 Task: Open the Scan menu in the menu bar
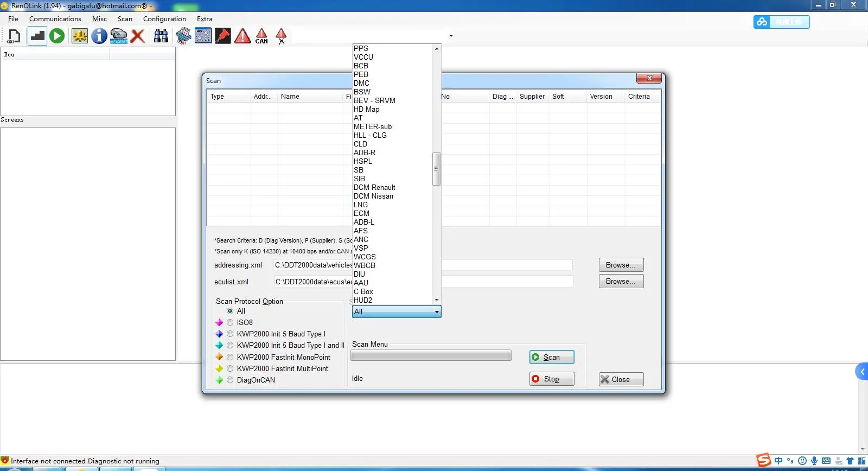[x=125, y=19]
